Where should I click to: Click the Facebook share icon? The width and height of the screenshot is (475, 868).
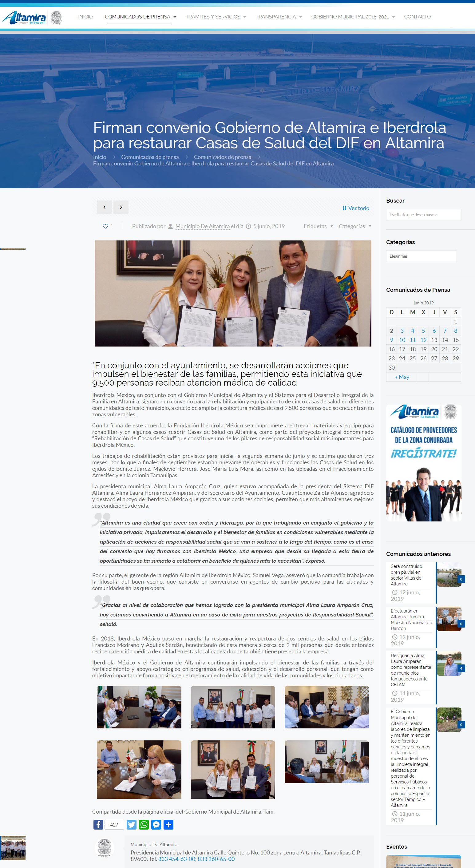(98, 824)
